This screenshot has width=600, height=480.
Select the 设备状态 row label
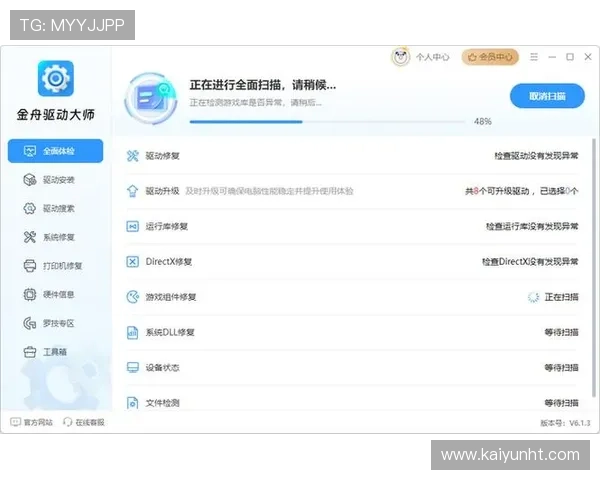click(x=162, y=367)
